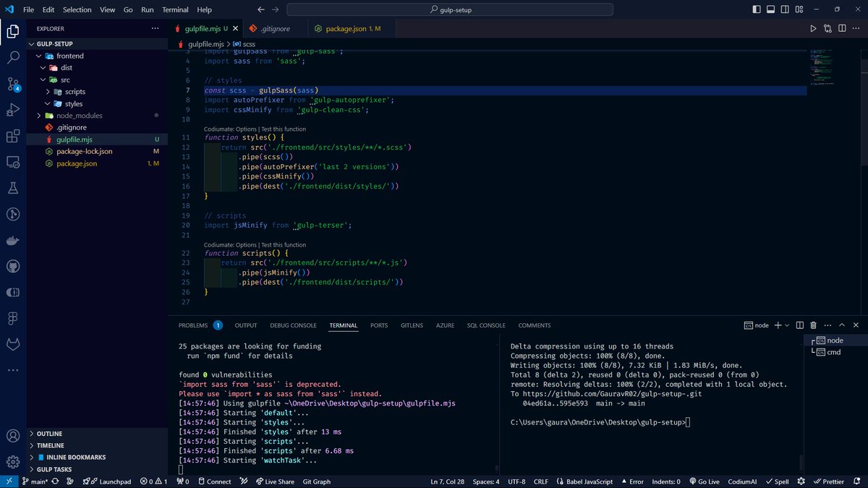Switch to the .gitignore editor tab
Viewport: 868px width, 488px height.
tap(273, 29)
